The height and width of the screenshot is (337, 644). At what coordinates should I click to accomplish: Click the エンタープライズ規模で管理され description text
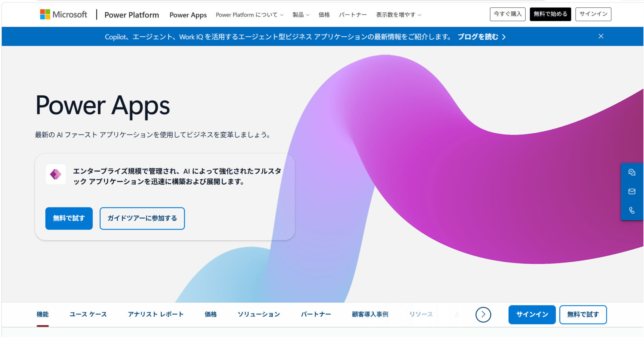click(177, 176)
